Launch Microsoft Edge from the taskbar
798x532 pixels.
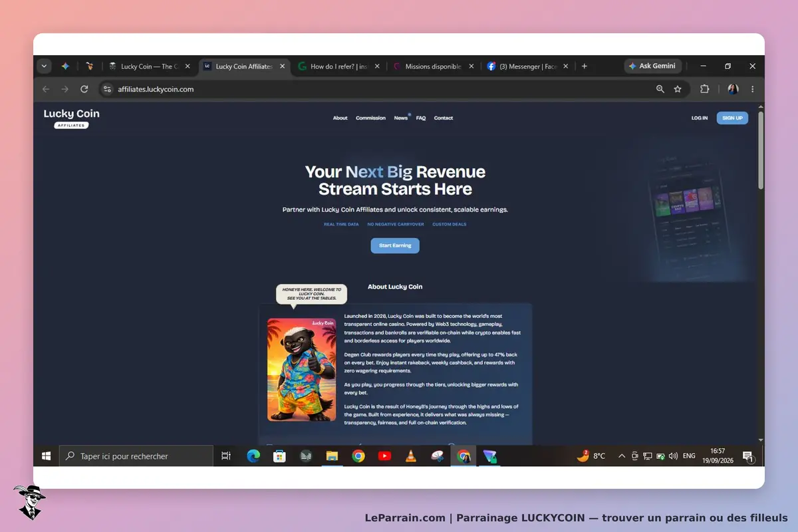(x=253, y=456)
